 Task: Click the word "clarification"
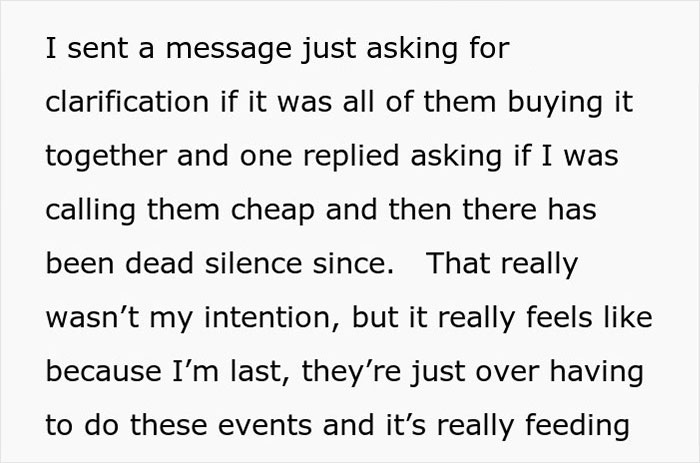pos(127,101)
